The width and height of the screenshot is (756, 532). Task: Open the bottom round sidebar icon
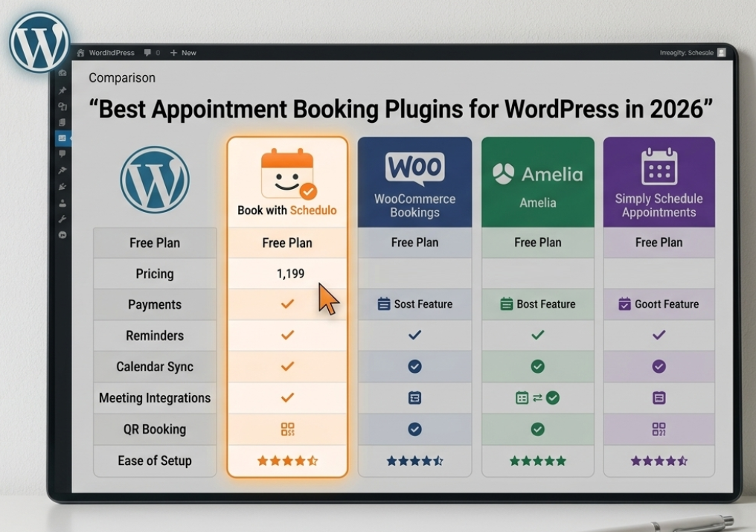[63, 235]
